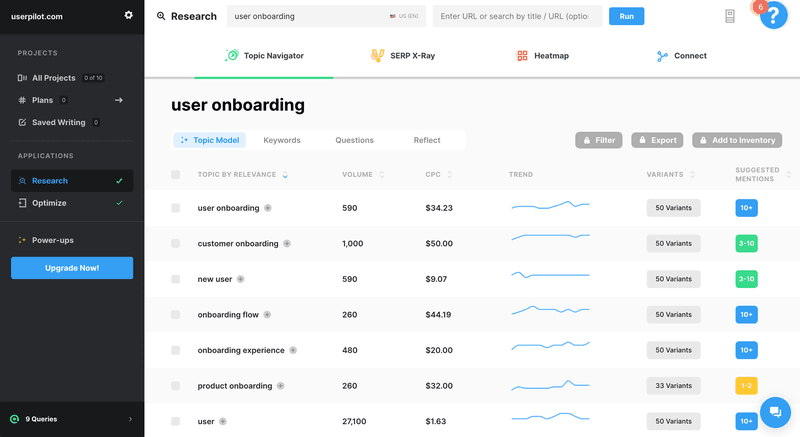This screenshot has width=800, height=437.
Task: Tick the checkbox for user onboarding row
Action: pos(176,208)
